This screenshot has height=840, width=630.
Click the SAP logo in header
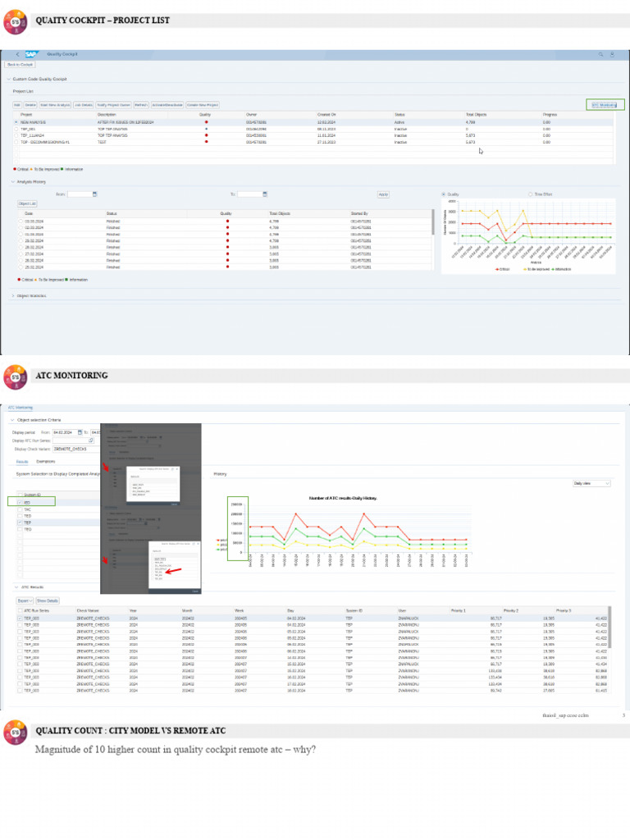point(32,54)
